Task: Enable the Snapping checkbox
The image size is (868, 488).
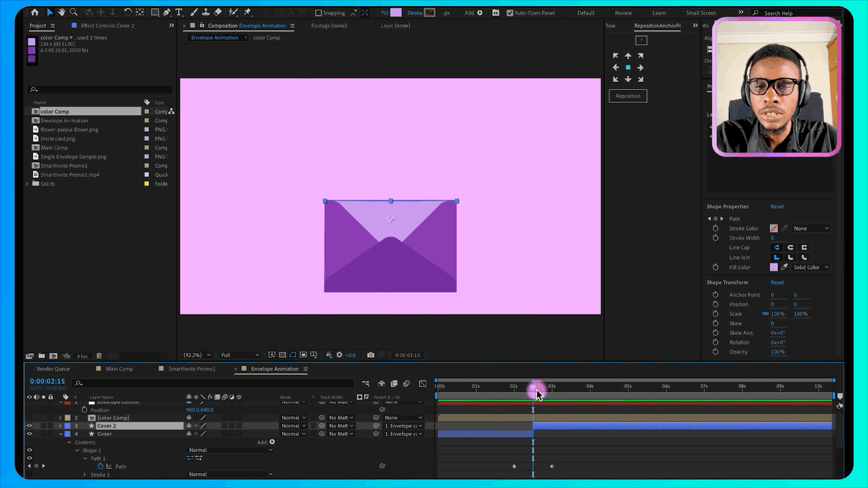Action: [x=319, y=13]
